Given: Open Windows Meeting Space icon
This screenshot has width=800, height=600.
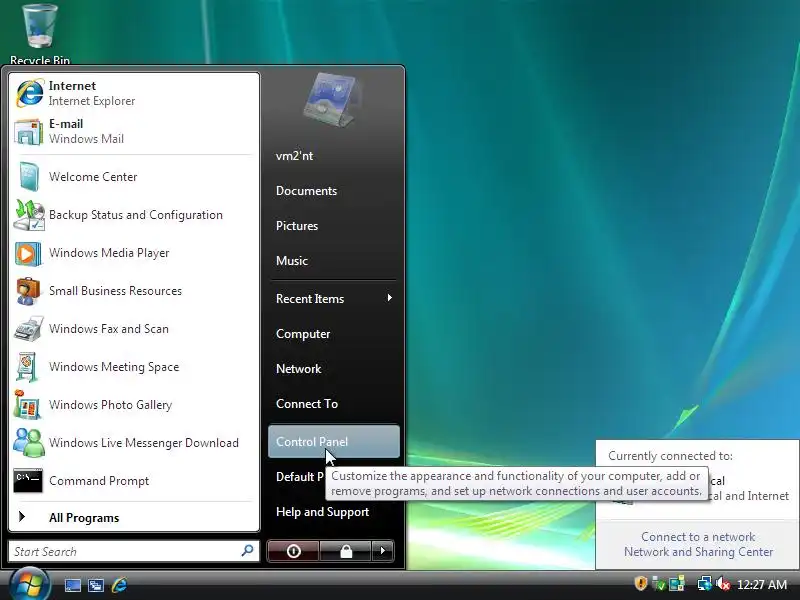Looking at the screenshot, I should pyautogui.click(x=27, y=367).
